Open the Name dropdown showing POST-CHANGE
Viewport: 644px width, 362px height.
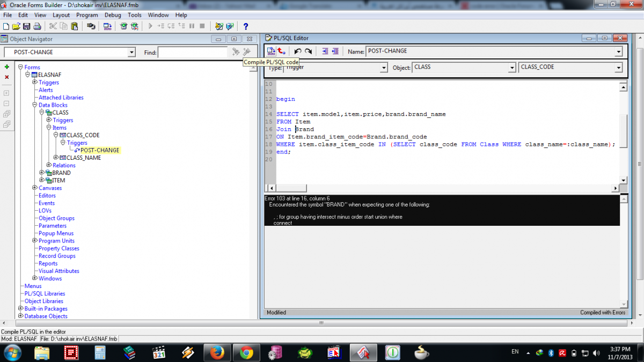(618, 51)
